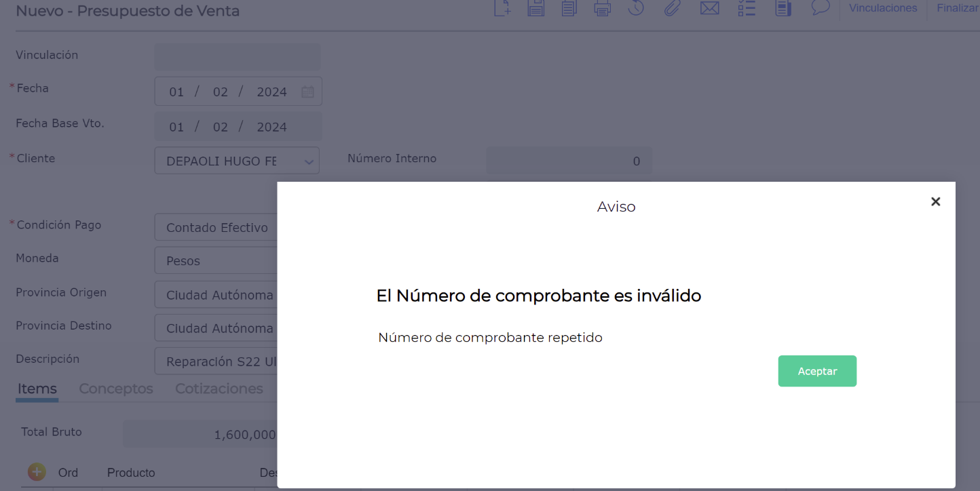Switch to the Items tab

(x=37, y=389)
